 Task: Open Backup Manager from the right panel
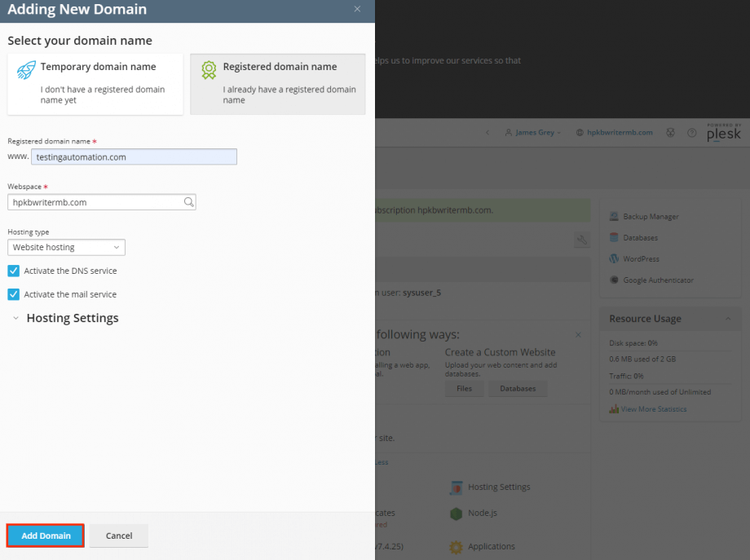pos(614,216)
